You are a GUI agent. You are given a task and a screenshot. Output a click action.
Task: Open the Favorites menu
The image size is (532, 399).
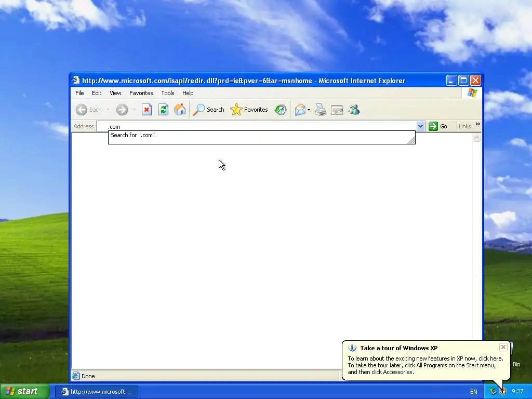click(x=141, y=93)
